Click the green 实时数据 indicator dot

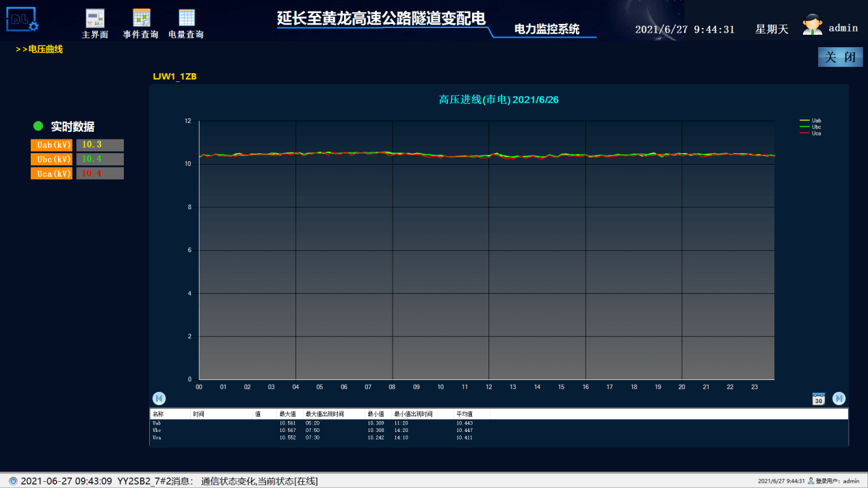38,126
